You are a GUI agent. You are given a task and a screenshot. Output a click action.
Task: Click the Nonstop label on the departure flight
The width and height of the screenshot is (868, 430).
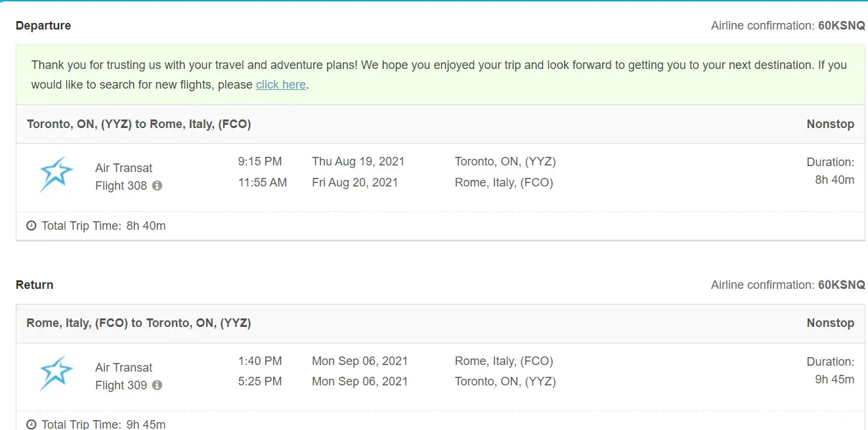(x=830, y=124)
